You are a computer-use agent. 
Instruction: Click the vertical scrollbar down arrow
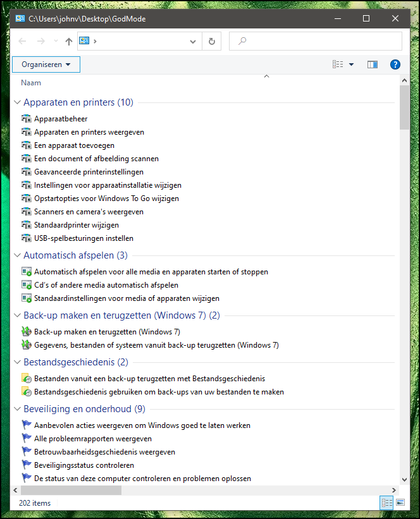pos(404,480)
